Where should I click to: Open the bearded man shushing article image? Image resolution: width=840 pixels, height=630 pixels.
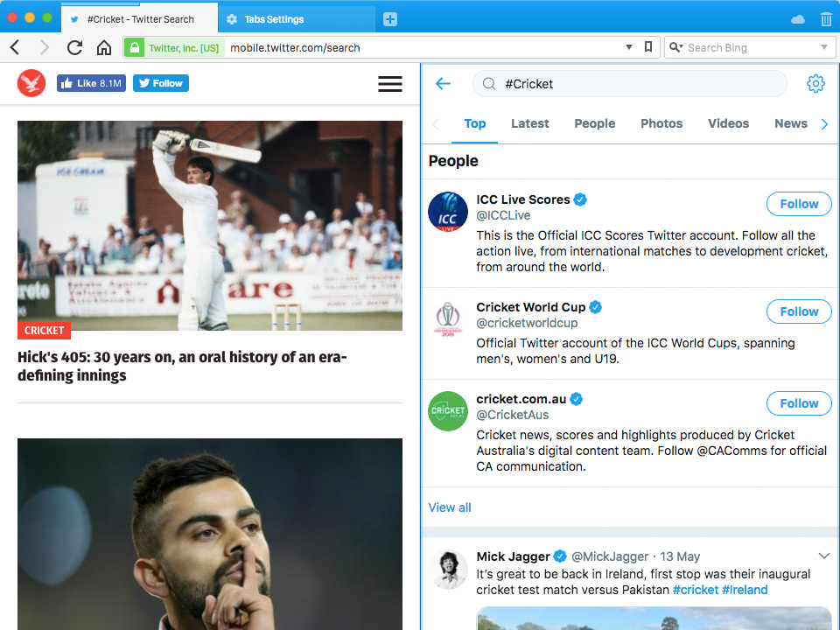point(210,534)
